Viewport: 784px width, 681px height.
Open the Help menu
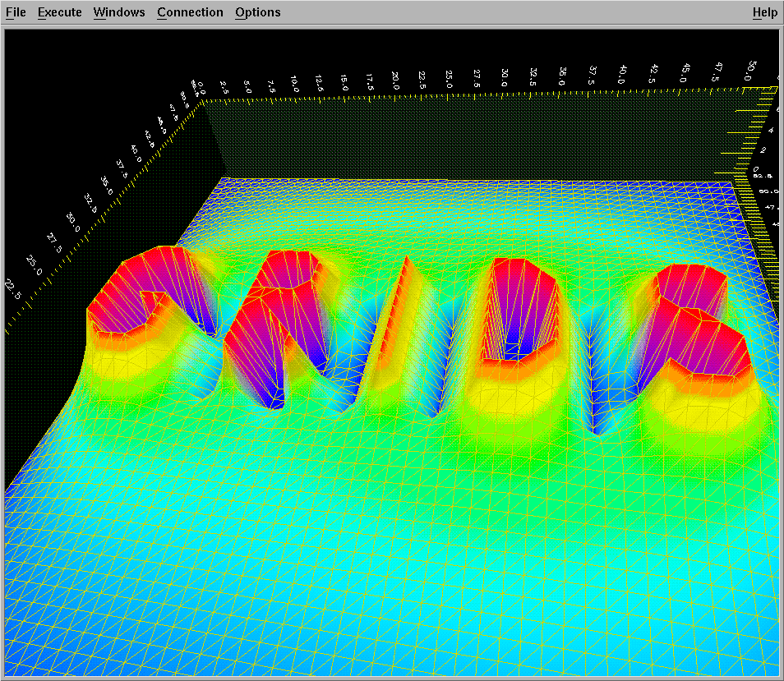click(x=764, y=12)
